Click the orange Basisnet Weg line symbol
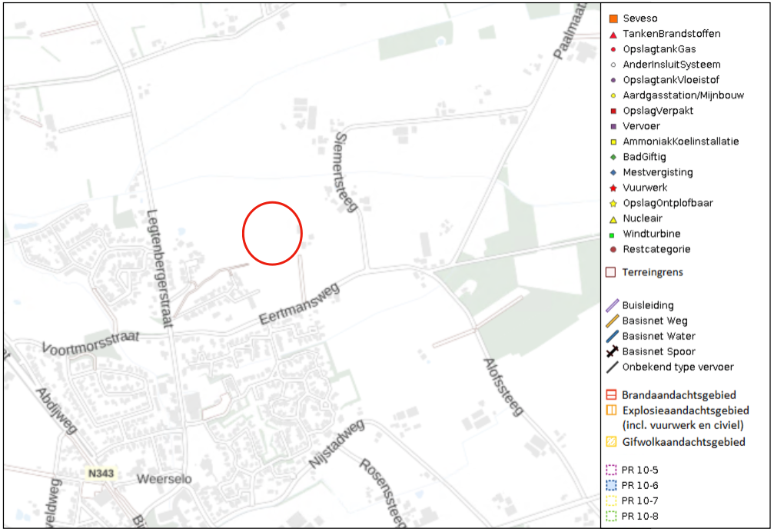The width and height of the screenshot is (774, 532). point(612,321)
